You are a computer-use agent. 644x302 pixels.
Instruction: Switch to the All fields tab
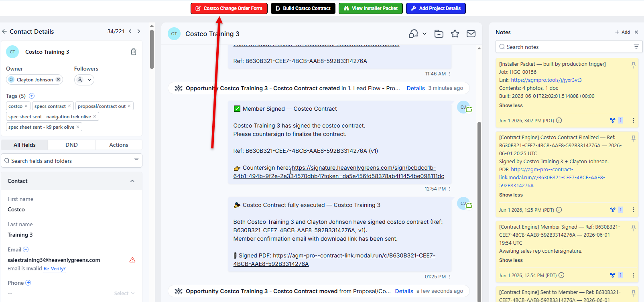(24, 145)
